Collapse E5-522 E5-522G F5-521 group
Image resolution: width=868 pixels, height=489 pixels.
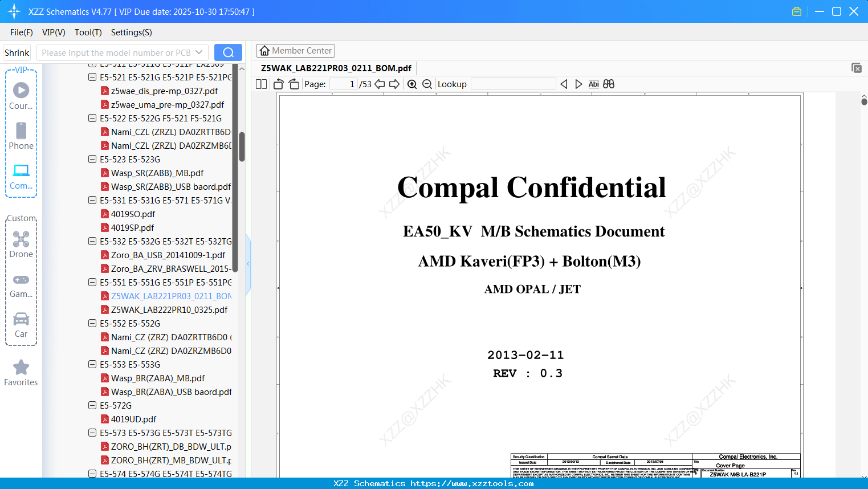(x=92, y=118)
